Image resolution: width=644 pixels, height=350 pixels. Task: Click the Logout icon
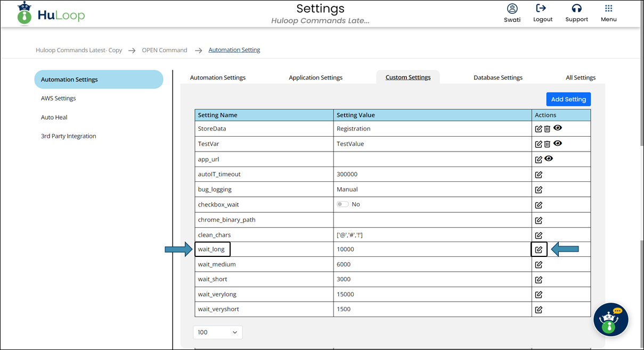click(541, 8)
